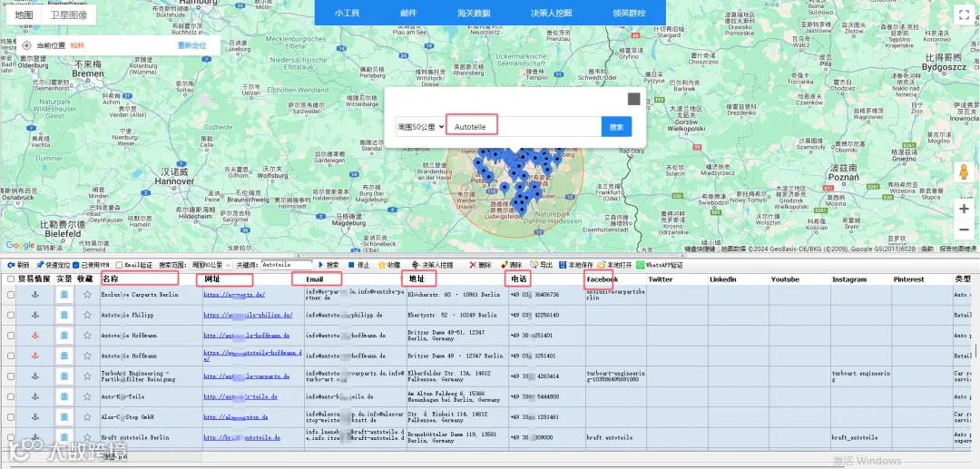Go to 海关数据 menu
This screenshot has width=980, height=469.
click(473, 13)
